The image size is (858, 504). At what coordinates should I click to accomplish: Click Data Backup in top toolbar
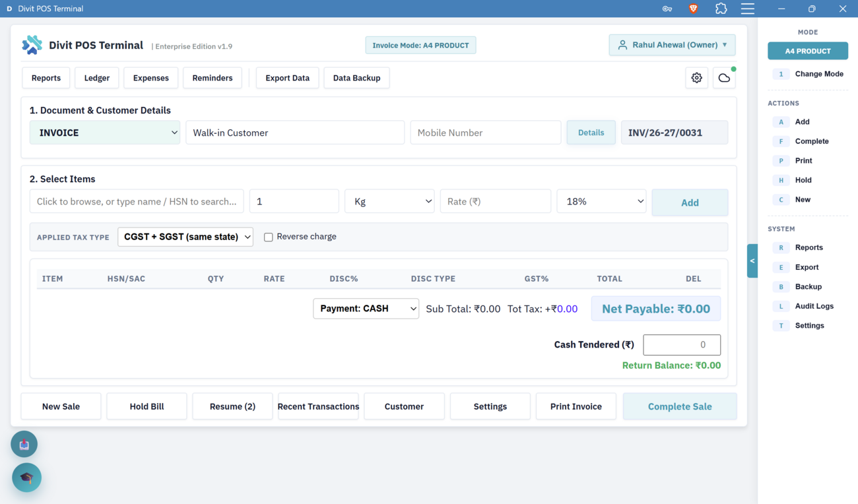[356, 78]
